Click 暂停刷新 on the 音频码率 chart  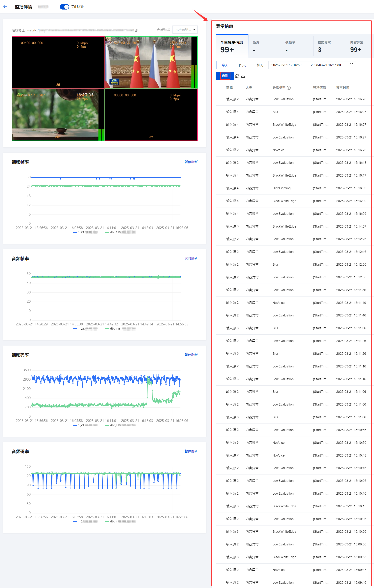(191, 451)
